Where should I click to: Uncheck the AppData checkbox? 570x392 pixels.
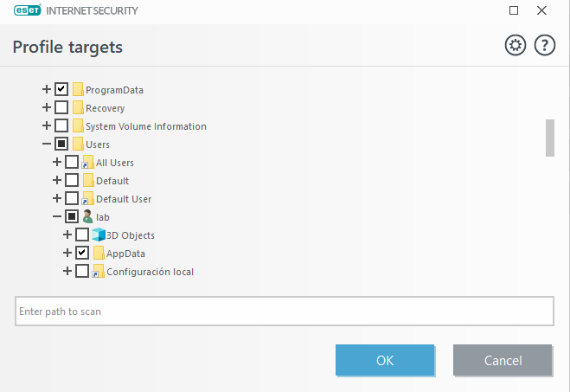82,253
